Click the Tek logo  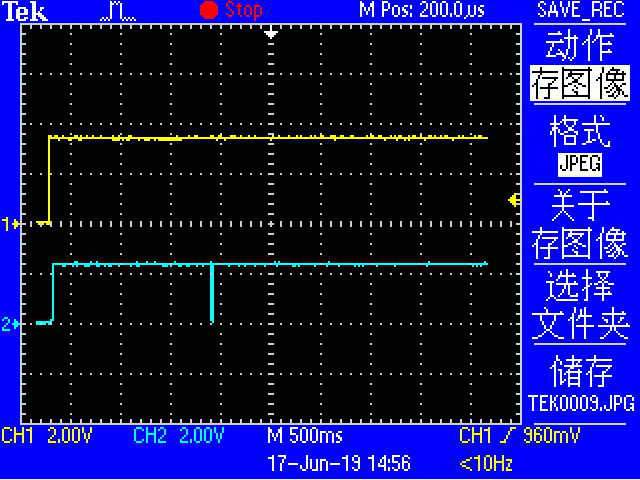coord(25,11)
